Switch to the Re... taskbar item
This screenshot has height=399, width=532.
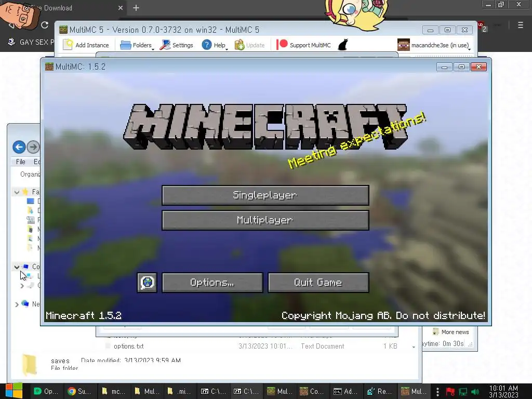click(x=379, y=391)
